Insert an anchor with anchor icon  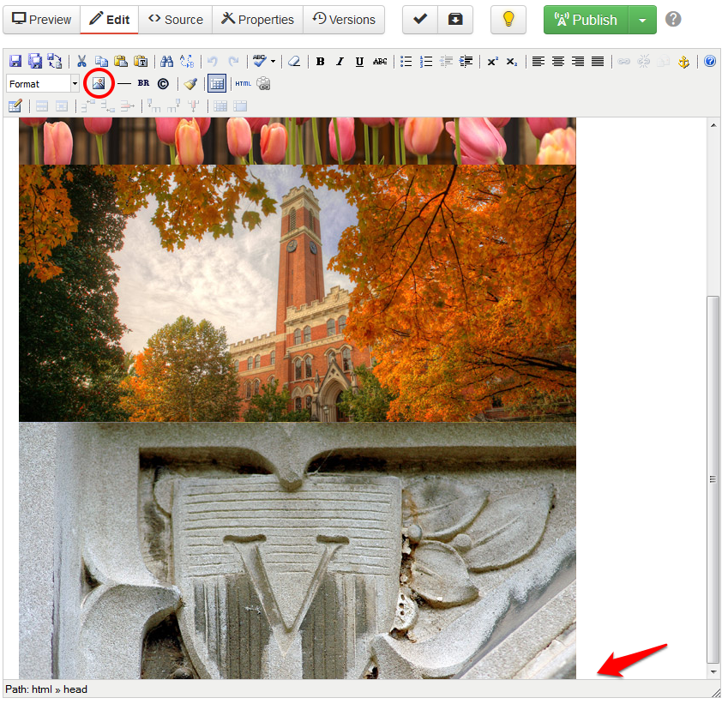point(683,62)
